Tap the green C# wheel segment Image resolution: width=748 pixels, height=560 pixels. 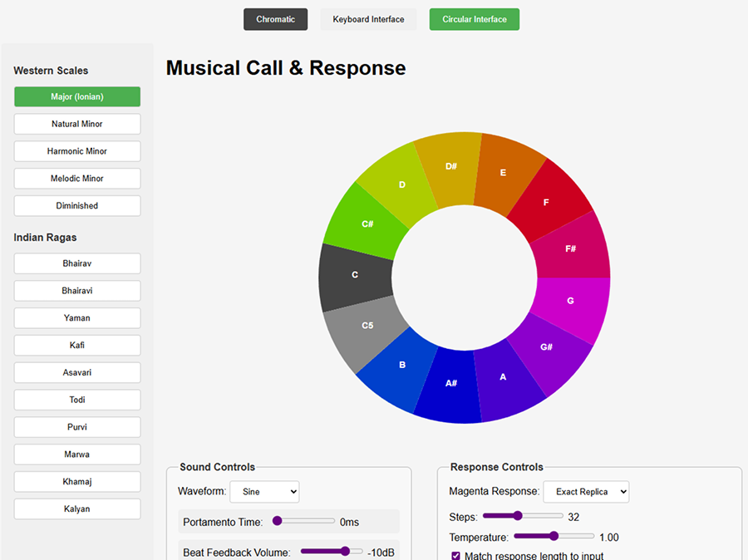pos(367,224)
